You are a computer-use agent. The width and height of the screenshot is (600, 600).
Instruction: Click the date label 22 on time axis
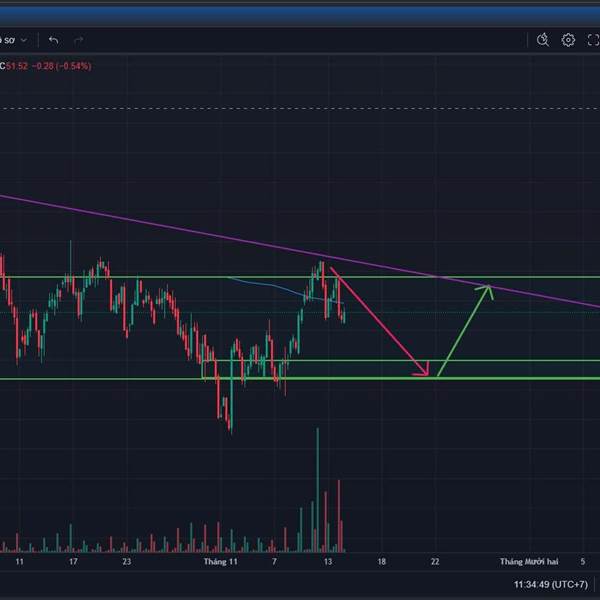click(435, 561)
